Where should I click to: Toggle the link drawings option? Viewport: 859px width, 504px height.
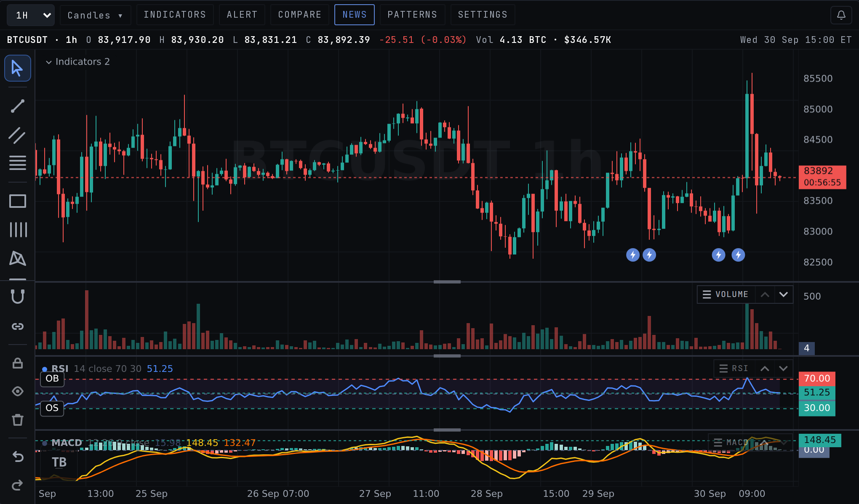coord(17,326)
